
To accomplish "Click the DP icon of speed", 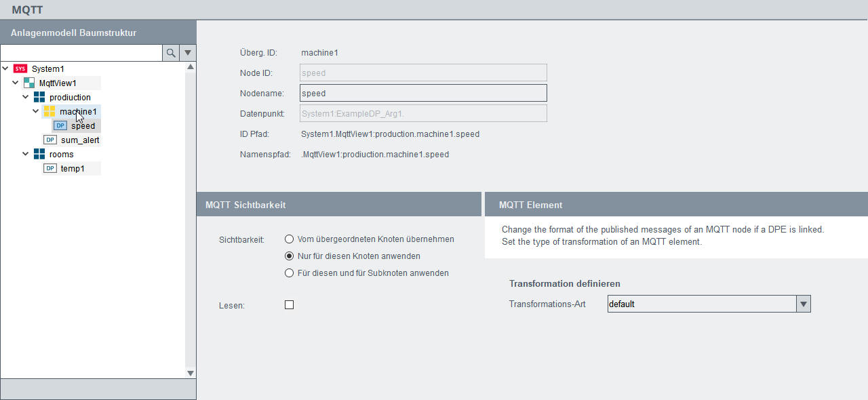I will click(x=60, y=125).
